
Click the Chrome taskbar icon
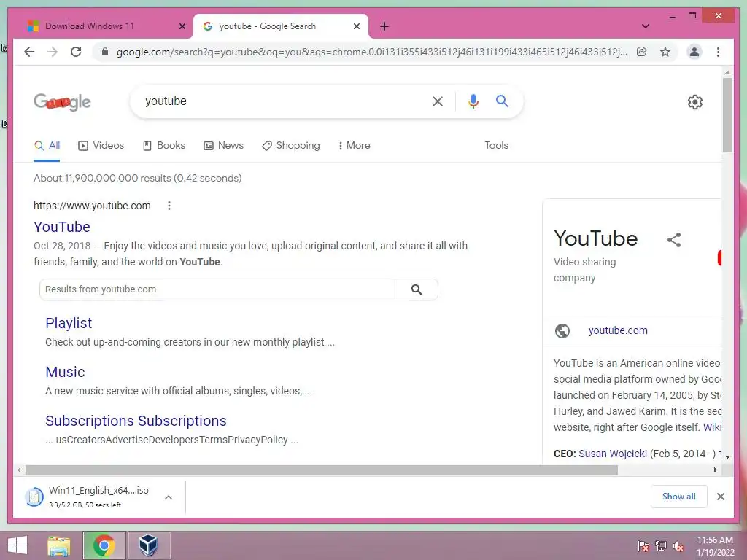[104, 545]
